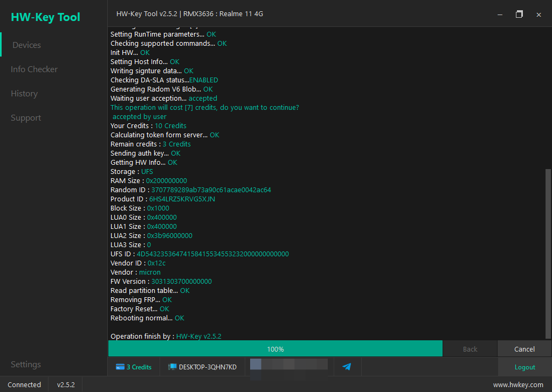
Task: Click the 'Vendor : micron' log line
Action: (x=135, y=272)
